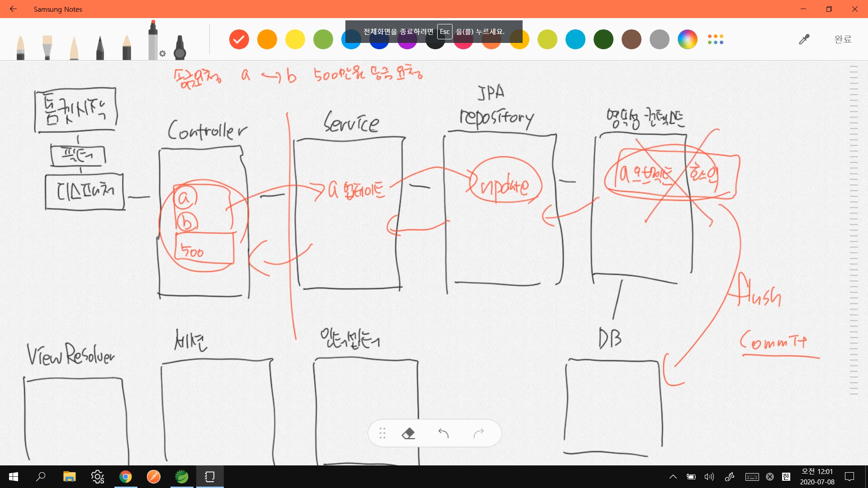
Task: Toggle the Korean IME language indicator
Action: (786, 477)
